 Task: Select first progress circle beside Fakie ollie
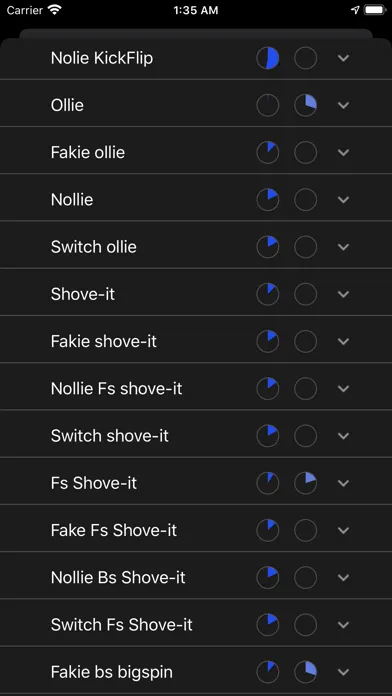268,152
